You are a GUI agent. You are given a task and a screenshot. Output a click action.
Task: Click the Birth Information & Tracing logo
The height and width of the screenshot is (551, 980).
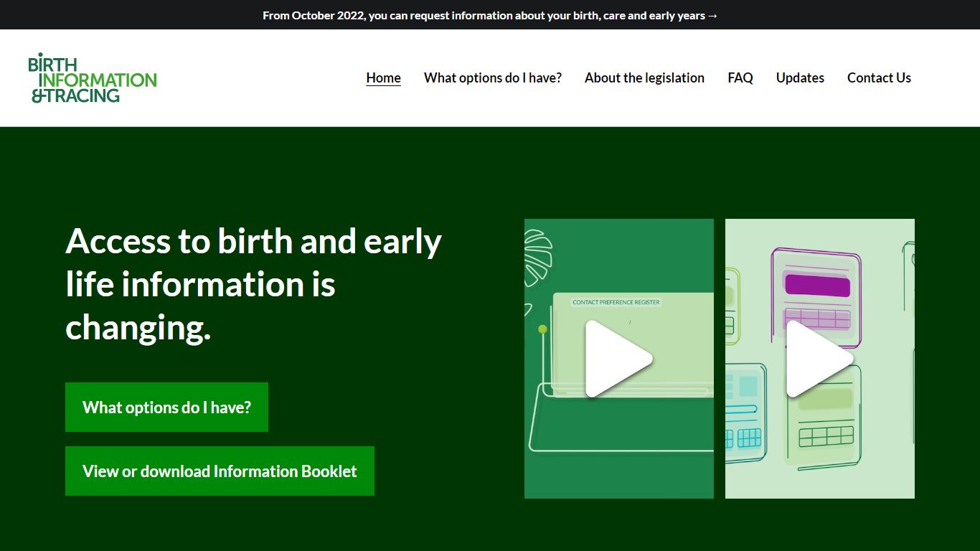93,77
